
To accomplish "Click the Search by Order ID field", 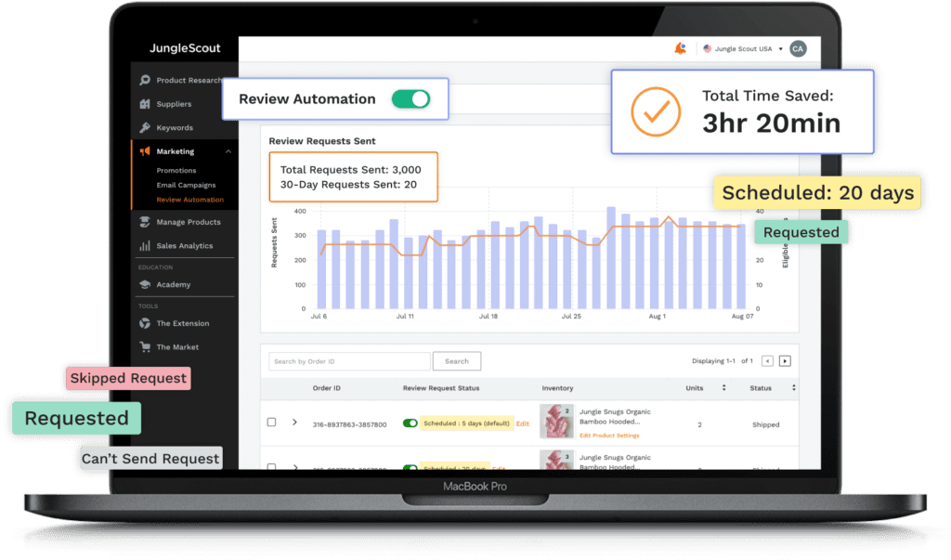I will tap(349, 361).
